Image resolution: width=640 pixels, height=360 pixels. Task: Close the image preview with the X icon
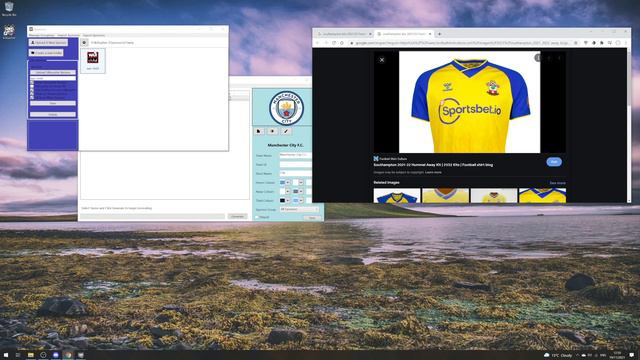tap(382, 60)
